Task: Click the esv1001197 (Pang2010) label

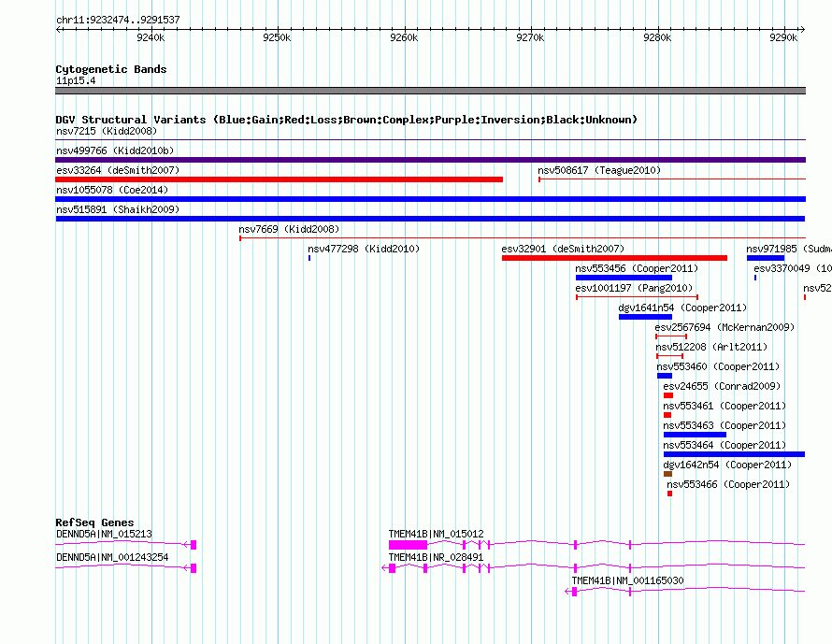Action: (x=634, y=288)
